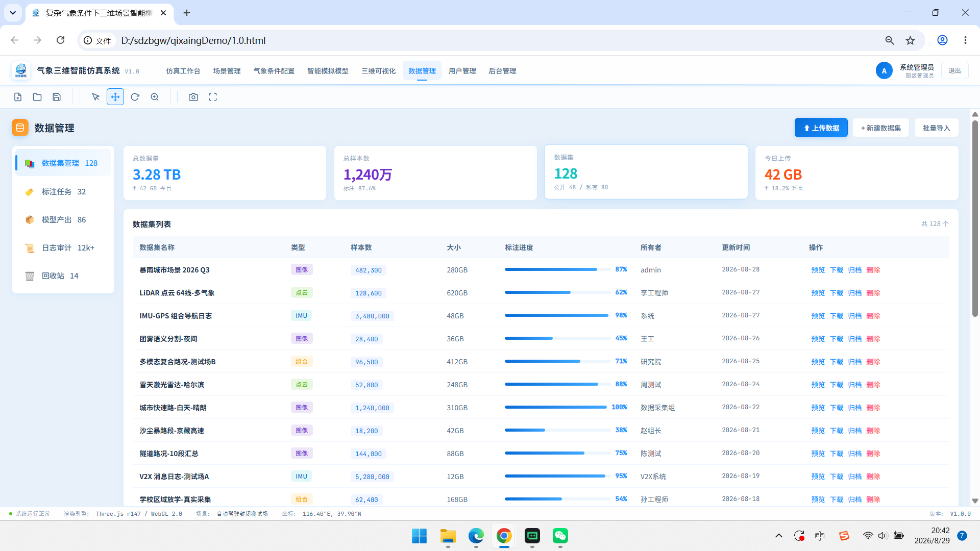Show hidden system tray icons chevron
980x551 pixels.
pos(778,536)
